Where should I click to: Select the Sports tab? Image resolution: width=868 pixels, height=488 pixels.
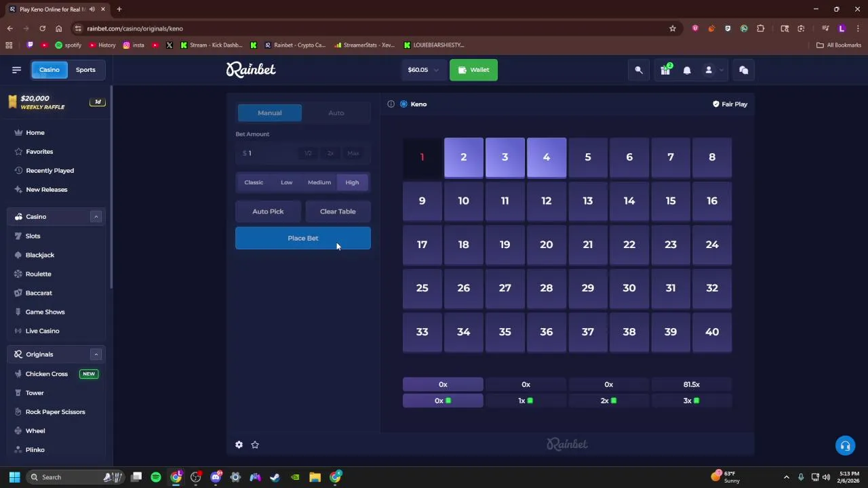tap(85, 70)
